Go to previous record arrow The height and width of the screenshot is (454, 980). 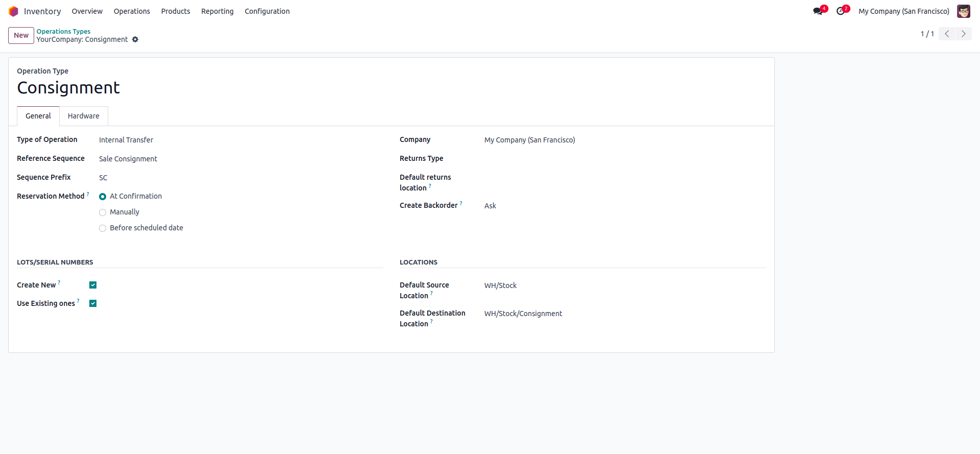click(x=947, y=34)
